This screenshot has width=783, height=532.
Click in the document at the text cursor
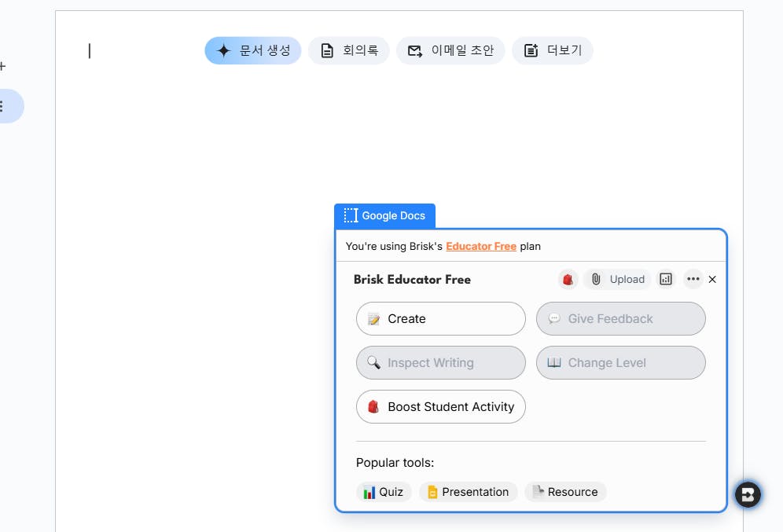click(x=90, y=50)
